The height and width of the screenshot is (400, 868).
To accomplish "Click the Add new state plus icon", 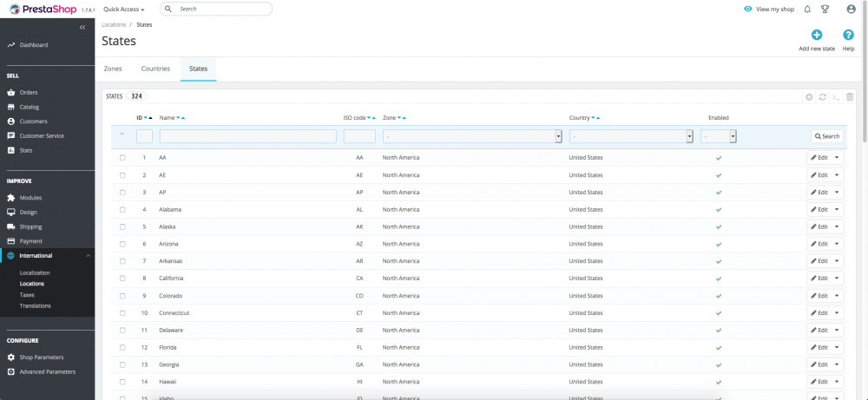I will (817, 35).
